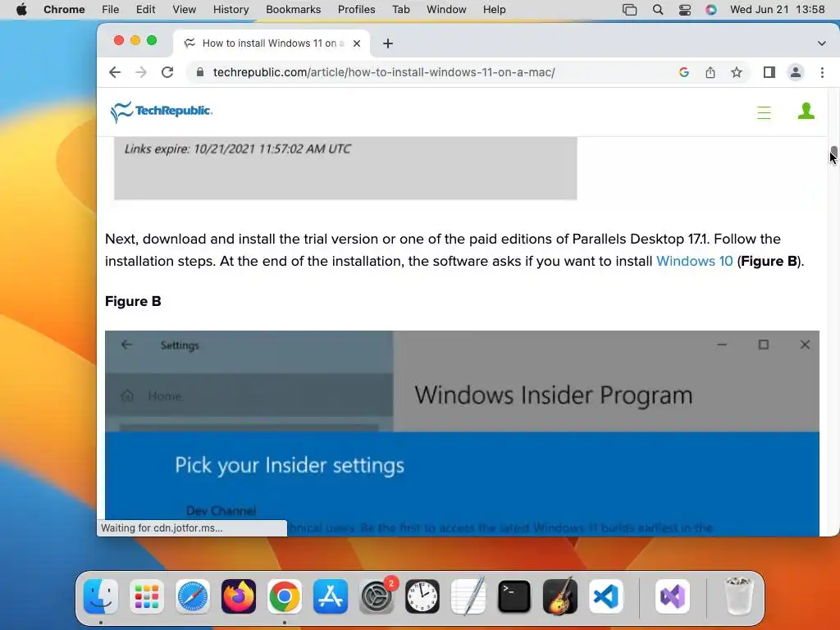The width and height of the screenshot is (840, 630).
Task: Click the forward navigation arrow
Action: [141, 72]
